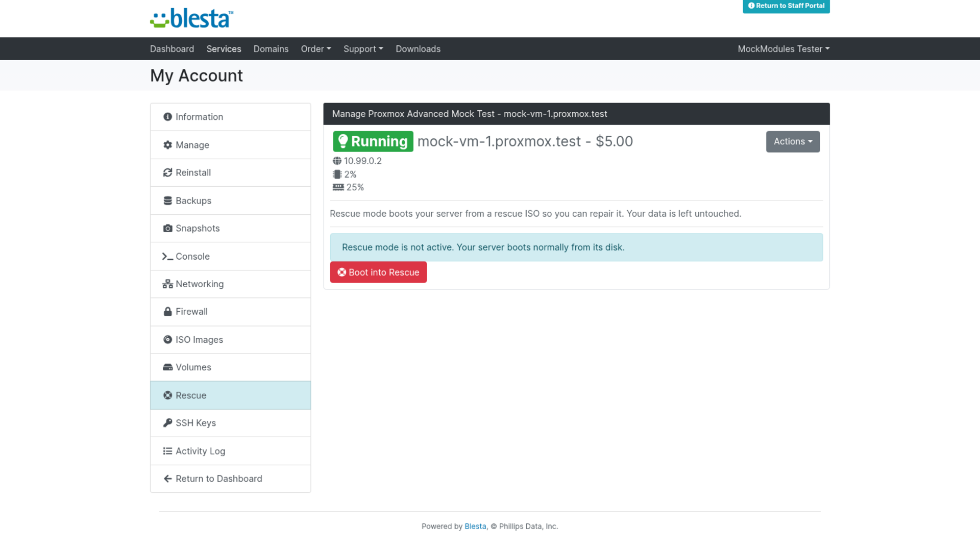
Task: Click the IP address 10.99.0.2
Action: [362, 161]
